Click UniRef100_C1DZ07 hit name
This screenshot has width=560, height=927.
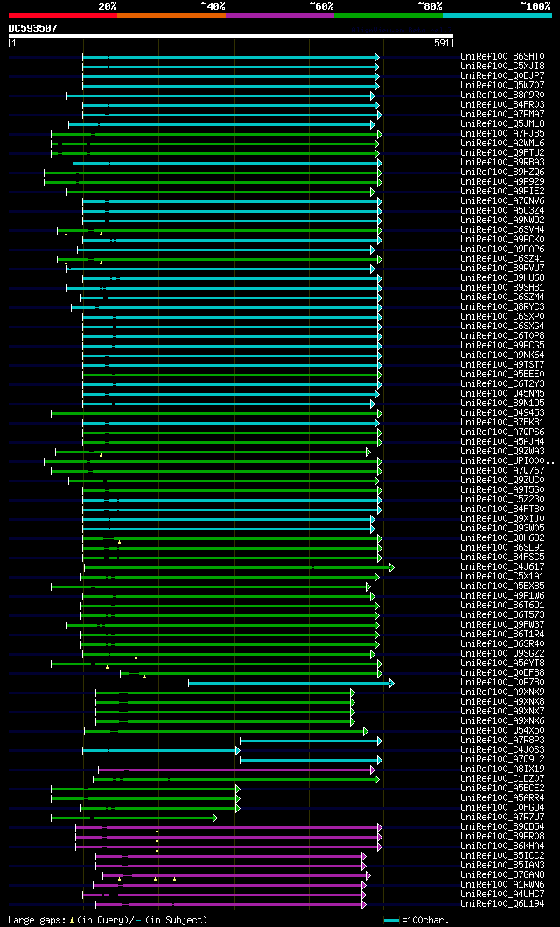click(503, 779)
